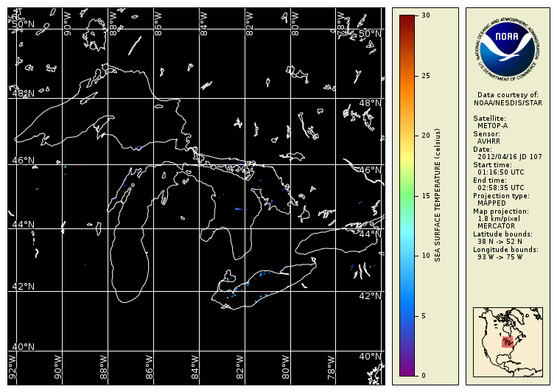Click the 25 label on color scale
This screenshot has height=392, width=557.
tap(426, 76)
